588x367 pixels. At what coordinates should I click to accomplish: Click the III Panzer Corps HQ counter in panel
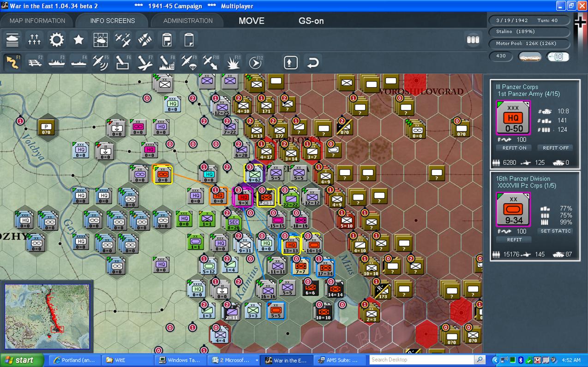click(x=513, y=118)
